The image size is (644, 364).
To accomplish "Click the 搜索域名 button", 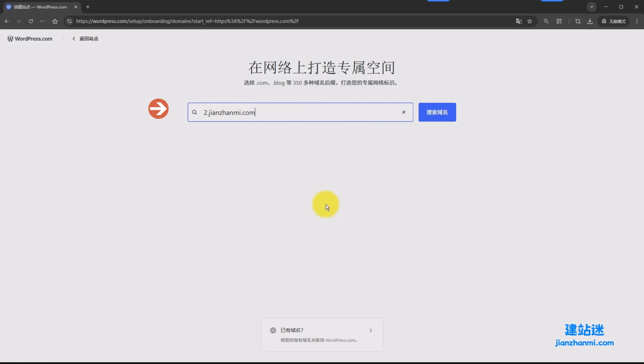I will pos(437,112).
